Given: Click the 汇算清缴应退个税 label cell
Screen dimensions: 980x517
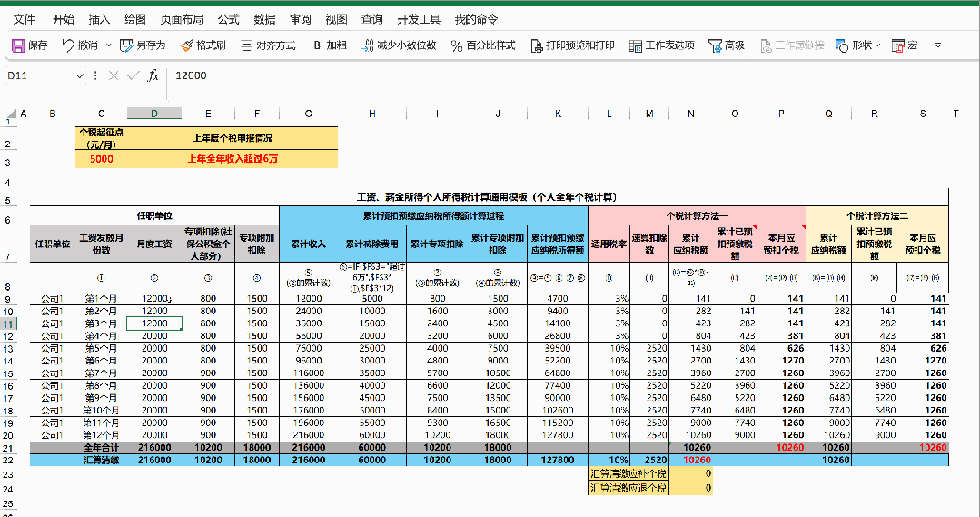Looking at the screenshot, I should pos(629,488).
